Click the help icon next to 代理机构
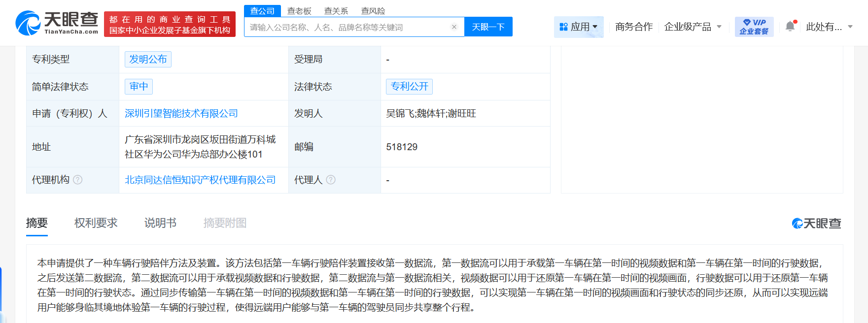 (78, 180)
